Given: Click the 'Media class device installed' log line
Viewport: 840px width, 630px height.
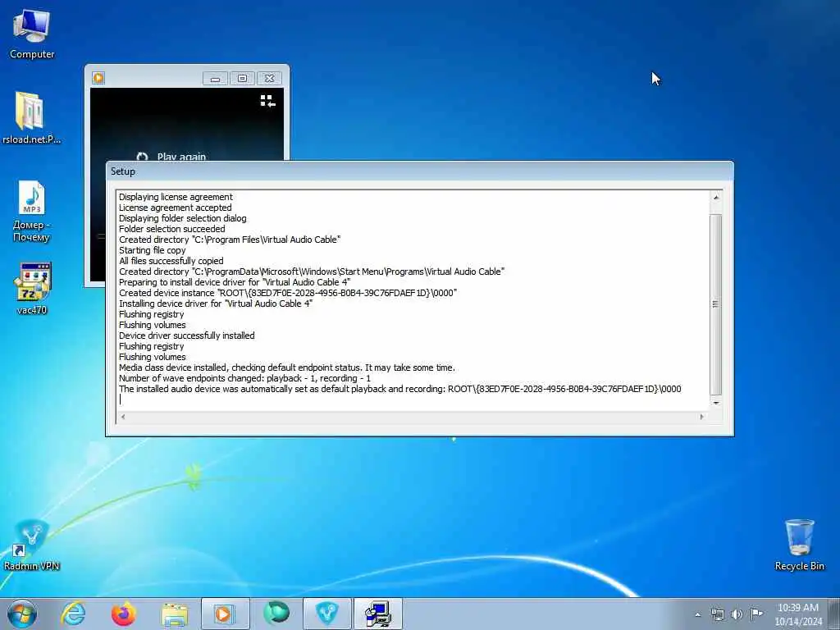Looking at the screenshot, I should point(286,367).
